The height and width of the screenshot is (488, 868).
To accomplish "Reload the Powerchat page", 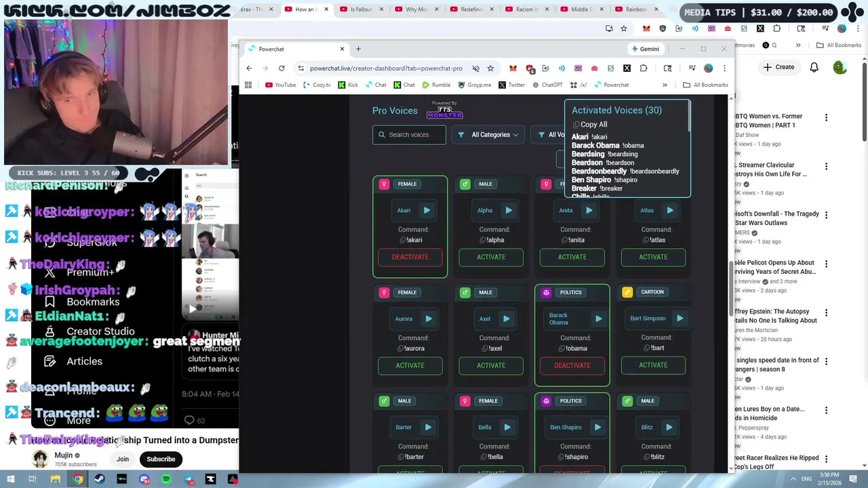I will point(281,68).
